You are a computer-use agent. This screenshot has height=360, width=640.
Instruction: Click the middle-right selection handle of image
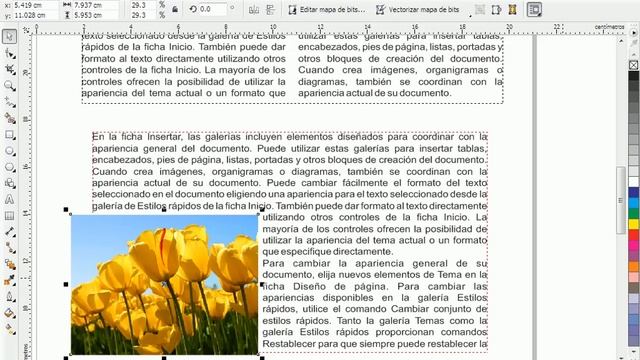point(262,284)
